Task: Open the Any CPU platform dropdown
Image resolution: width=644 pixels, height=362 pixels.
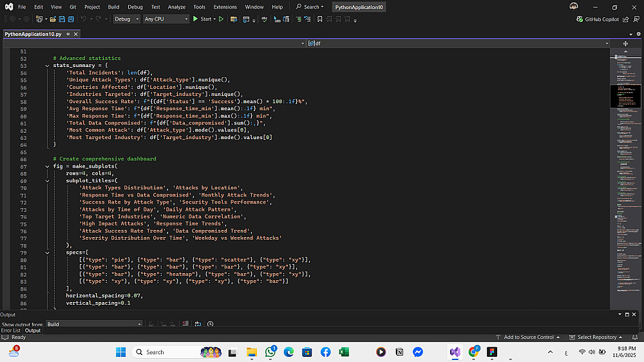Action: [166, 19]
